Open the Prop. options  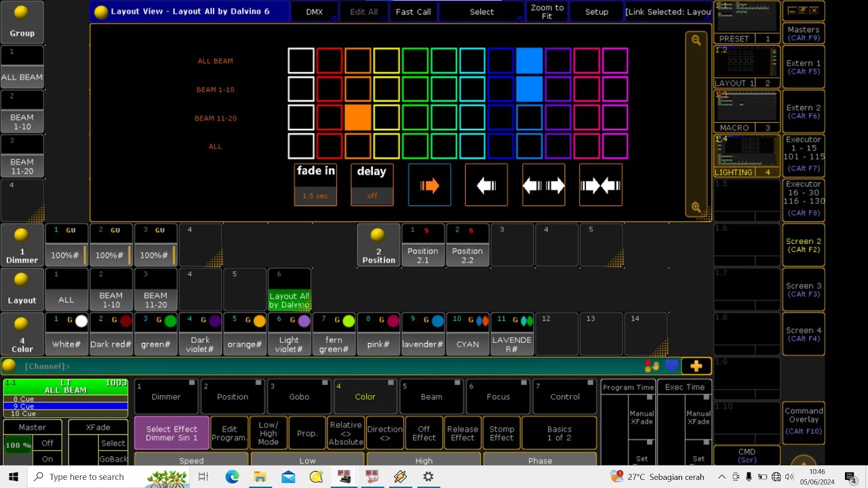pyautogui.click(x=307, y=433)
